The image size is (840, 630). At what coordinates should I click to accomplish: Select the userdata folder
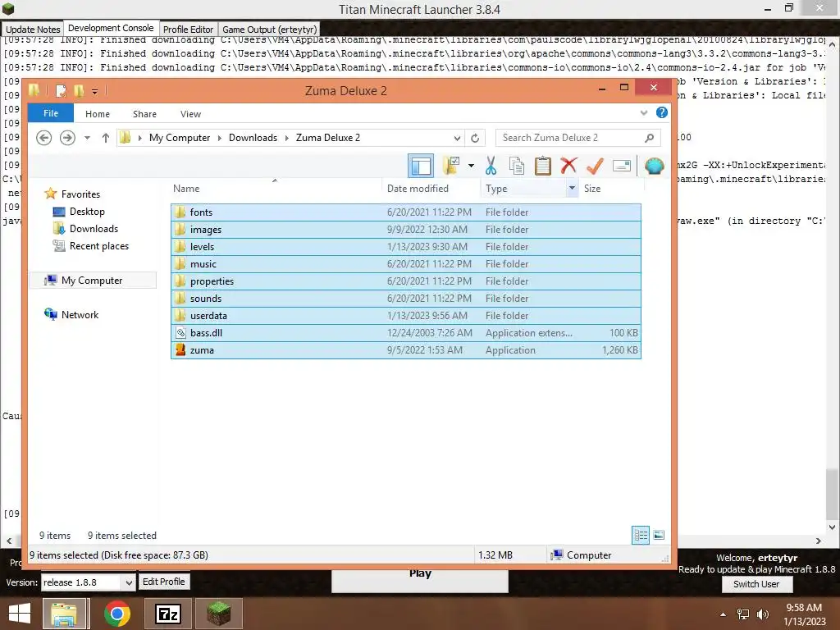tap(405, 315)
